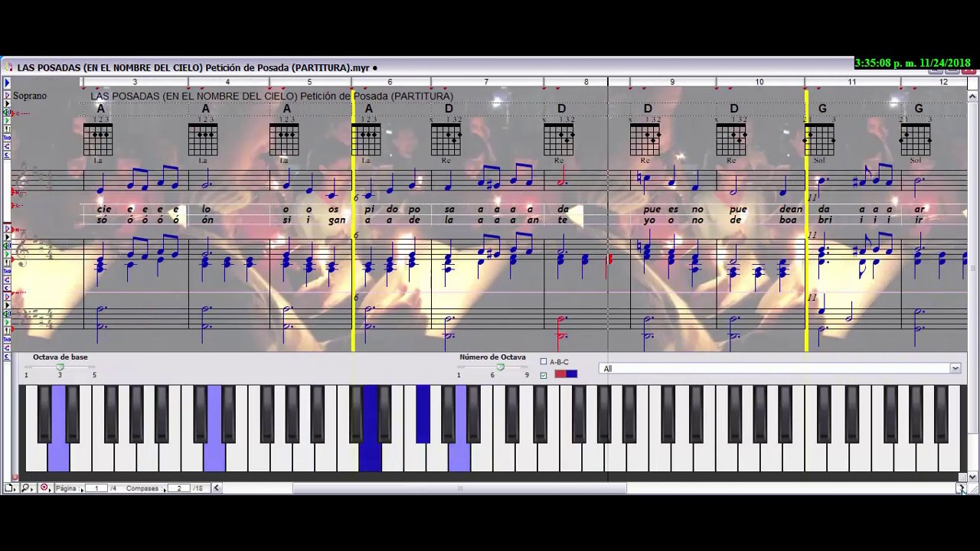Viewport: 980px width, 551px height.
Task: Toggle Tab icon on Soprano staff
Action: tap(7, 138)
